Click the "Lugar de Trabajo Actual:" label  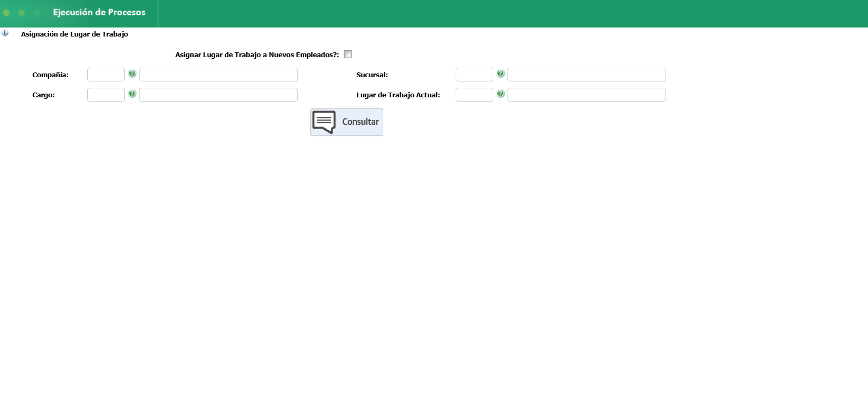(x=398, y=95)
